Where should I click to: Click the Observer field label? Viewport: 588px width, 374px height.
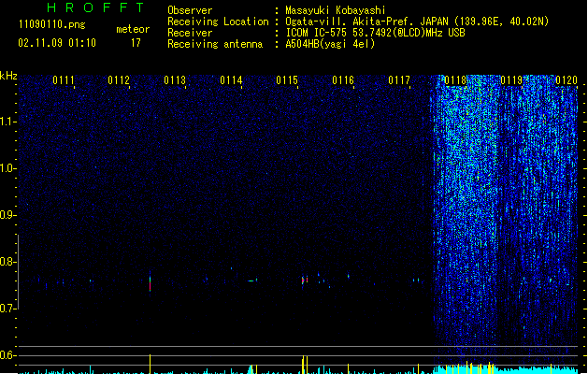(x=190, y=10)
